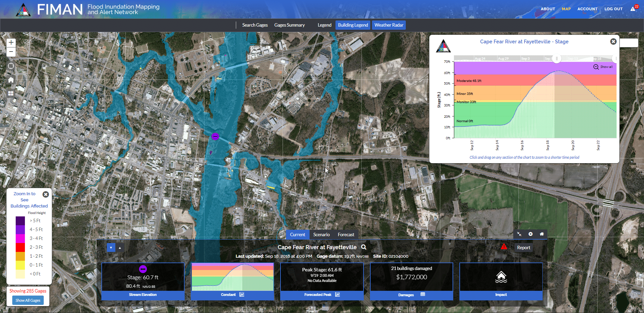This screenshot has width=644, height=313.
Task: Switch to the Forecast tab
Action: pos(346,234)
